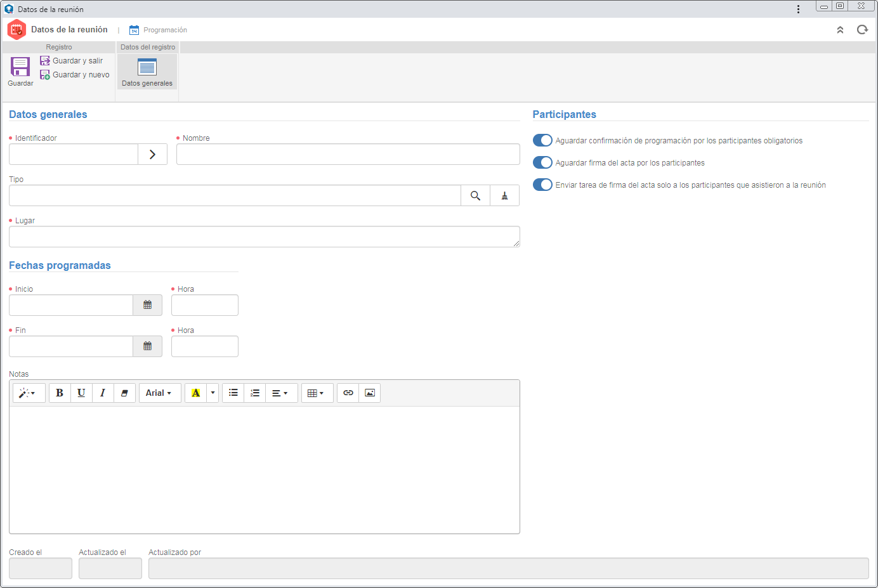878x588 pixels.
Task: Toggle Aguardar confirmación de programación switch
Action: click(542, 140)
